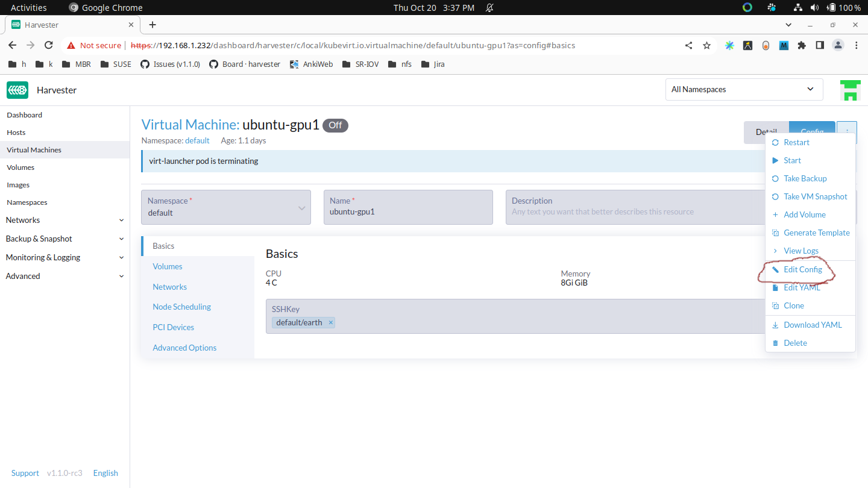Click the Support link in the footer
This screenshot has width=868, height=488.
point(25,473)
